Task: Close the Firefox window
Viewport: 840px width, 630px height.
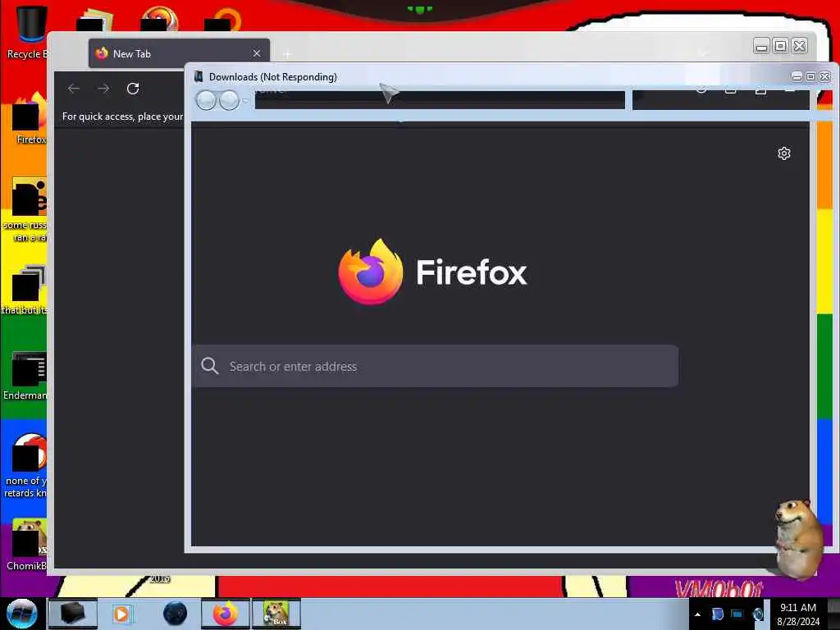Action: tap(799, 46)
